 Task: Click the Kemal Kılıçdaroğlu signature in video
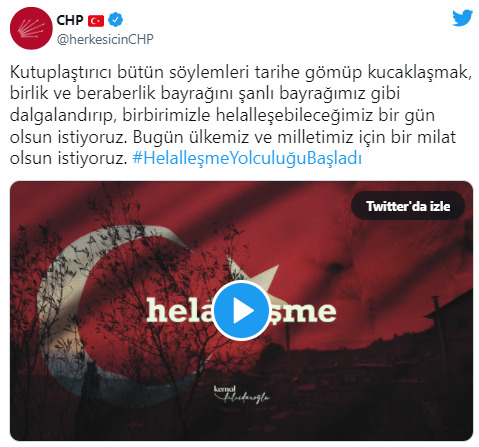click(241, 394)
